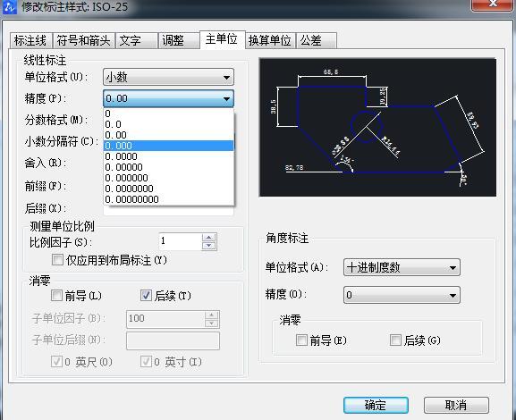This screenshot has width=516, height=420.
Task: Increase scale factor with up spinner arrow
Action: [209, 238]
